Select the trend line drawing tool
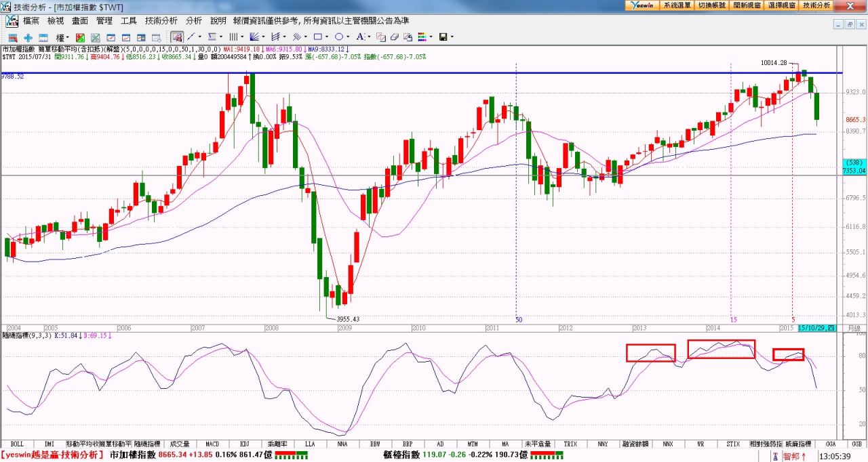The width and height of the screenshot is (868, 462). point(191,37)
